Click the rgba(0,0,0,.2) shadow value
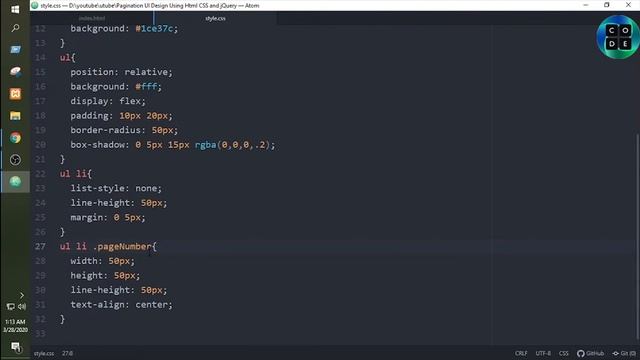640x360 pixels. [233, 145]
